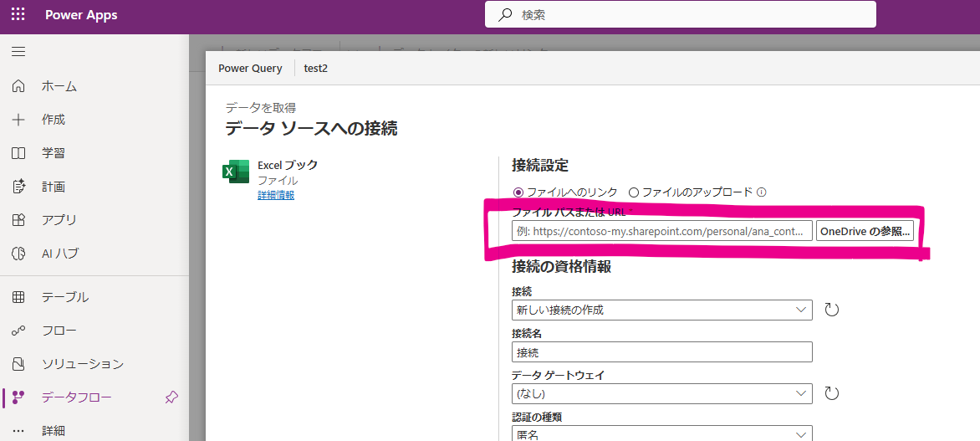Screen dimensions: 980x441
Task: Click the ファイル パスまたは URL field
Action: coord(662,231)
